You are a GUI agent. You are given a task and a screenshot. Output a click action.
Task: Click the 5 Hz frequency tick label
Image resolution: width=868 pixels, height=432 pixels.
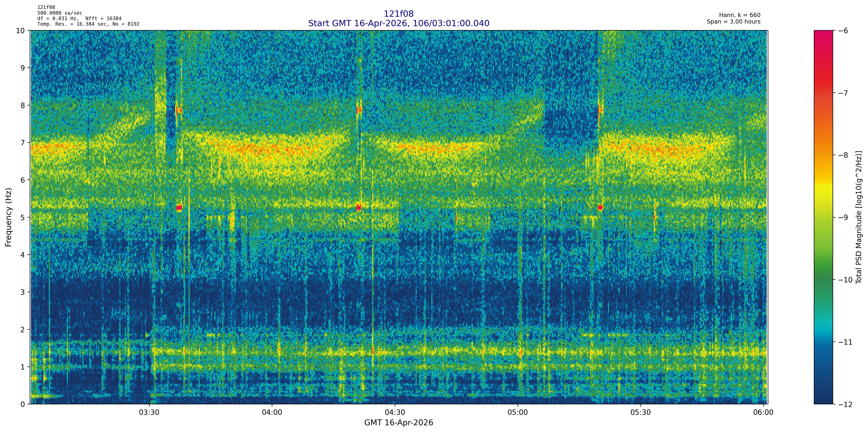pyautogui.click(x=23, y=217)
